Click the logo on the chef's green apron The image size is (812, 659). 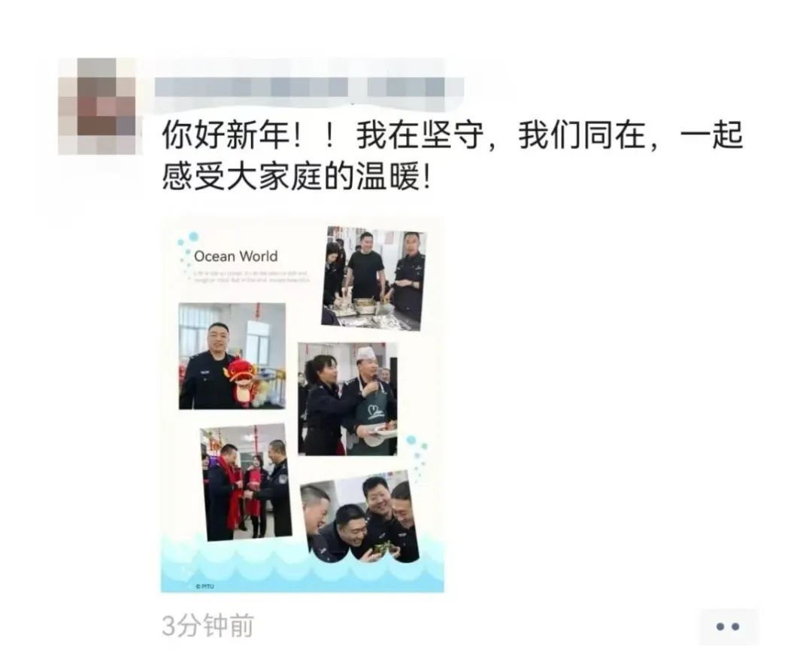[x=377, y=412]
